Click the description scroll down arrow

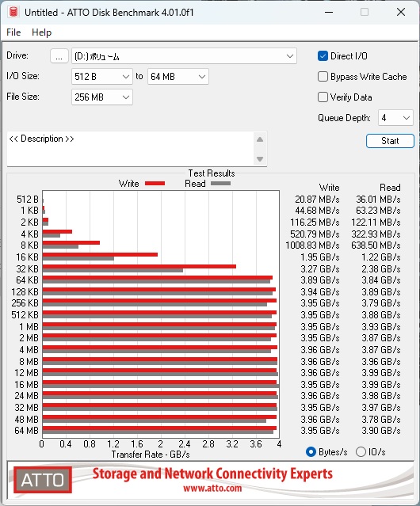pyautogui.click(x=260, y=159)
